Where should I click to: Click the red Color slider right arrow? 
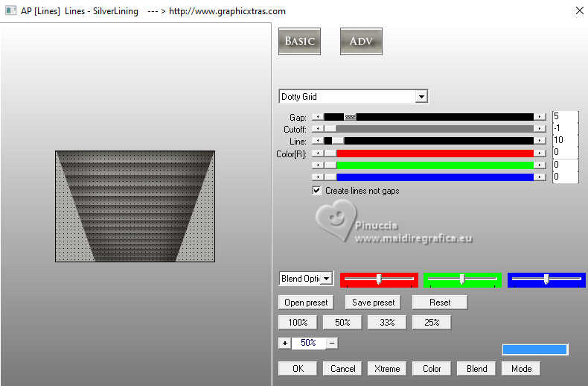point(540,154)
